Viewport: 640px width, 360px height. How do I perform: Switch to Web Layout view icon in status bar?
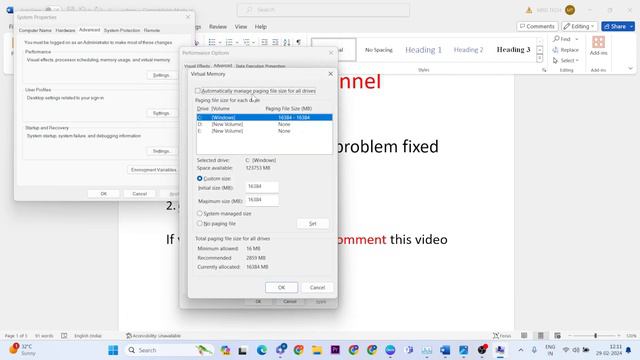tap(557, 336)
